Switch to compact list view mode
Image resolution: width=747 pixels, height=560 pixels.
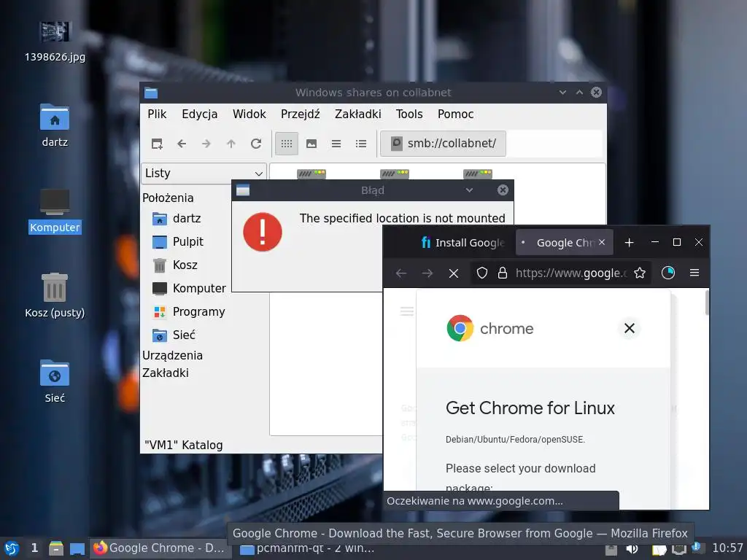[x=336, y=144]
